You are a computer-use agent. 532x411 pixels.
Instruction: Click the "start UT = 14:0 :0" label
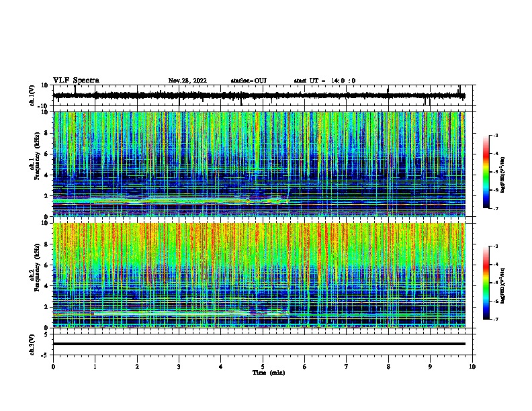click(x=324, y=81)
